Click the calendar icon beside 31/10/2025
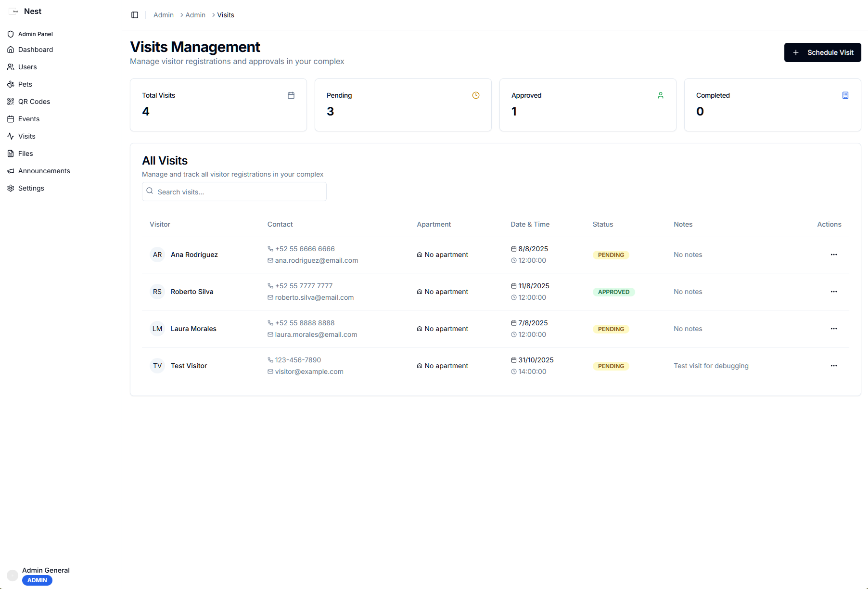The height and width of the screenshot is (589, 868). click(514, 360)
